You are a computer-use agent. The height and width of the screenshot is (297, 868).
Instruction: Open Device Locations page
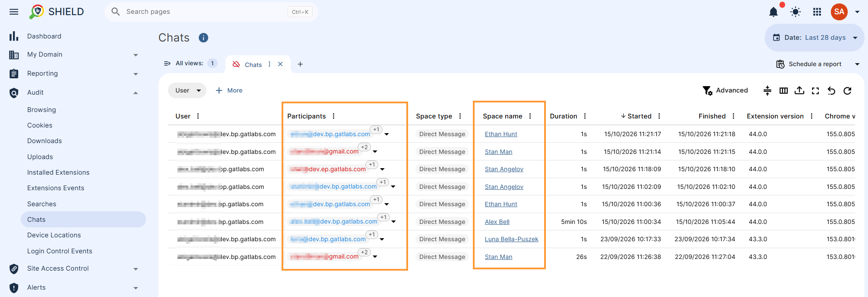click(x=54, y=235)
